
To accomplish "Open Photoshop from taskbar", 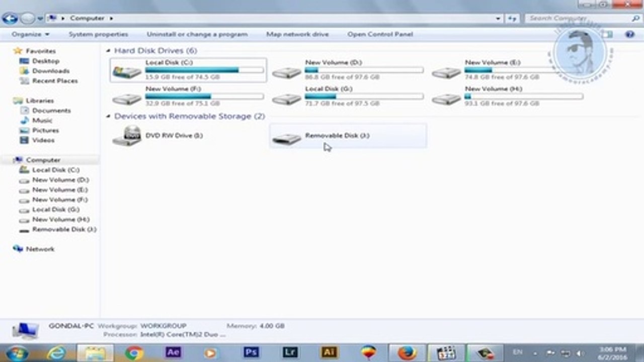I will point(251,352).
